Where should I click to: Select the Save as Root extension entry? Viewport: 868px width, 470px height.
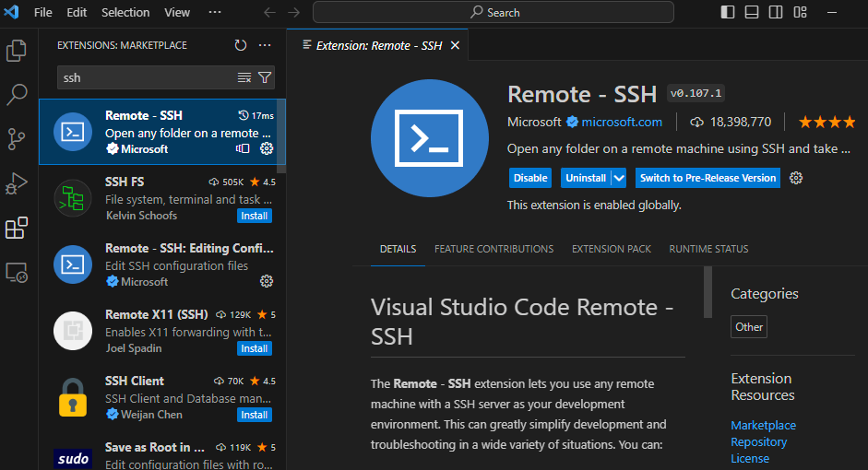click(162, 451)
